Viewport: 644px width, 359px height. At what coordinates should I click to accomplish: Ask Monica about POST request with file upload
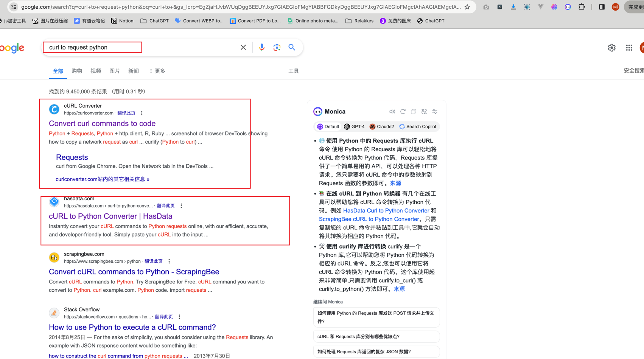tap(376, 317)
